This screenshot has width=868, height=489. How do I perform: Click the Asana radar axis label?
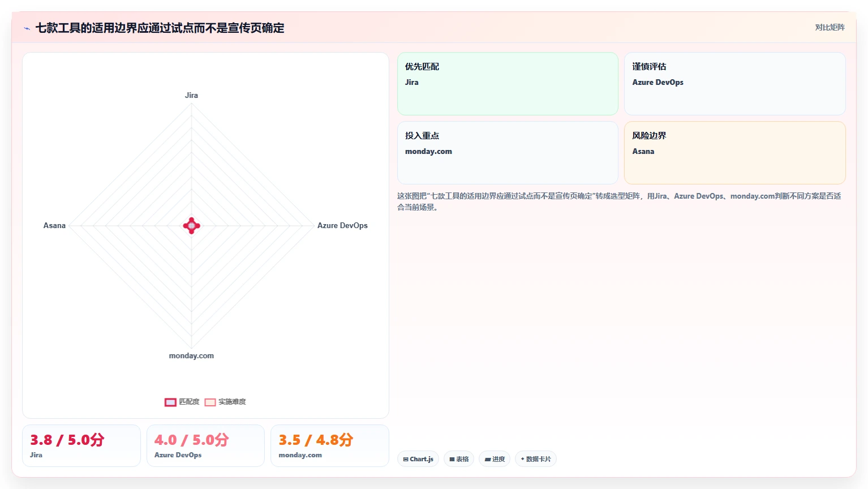point(54,225)
